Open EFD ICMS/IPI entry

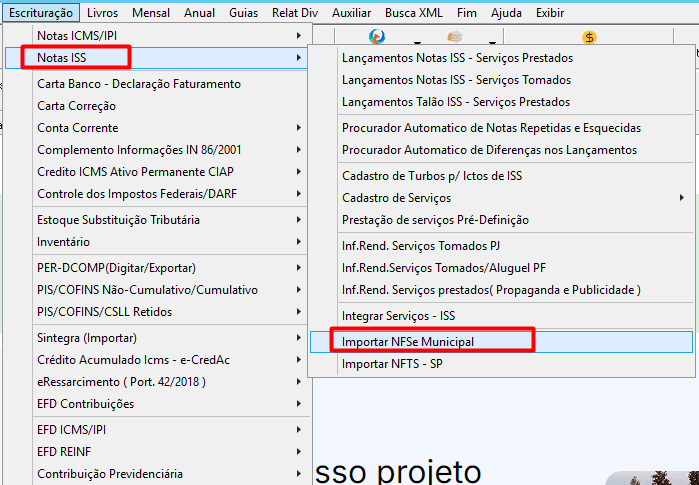(x=156, y=430)
